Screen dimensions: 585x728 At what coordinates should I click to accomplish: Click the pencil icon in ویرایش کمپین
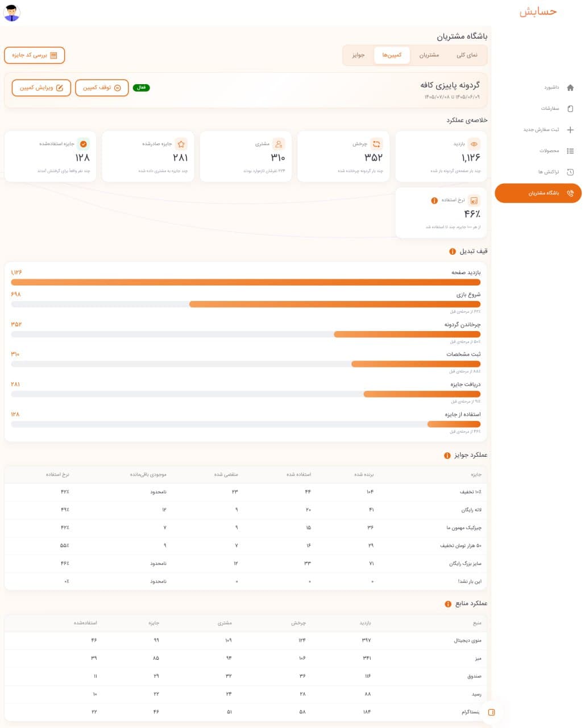60,88
